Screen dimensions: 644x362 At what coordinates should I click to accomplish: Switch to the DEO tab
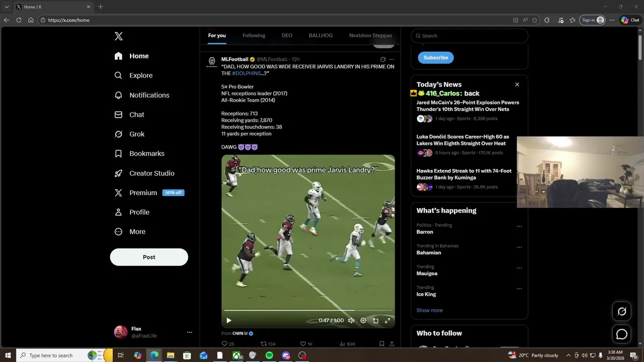(x=287, y=36)
